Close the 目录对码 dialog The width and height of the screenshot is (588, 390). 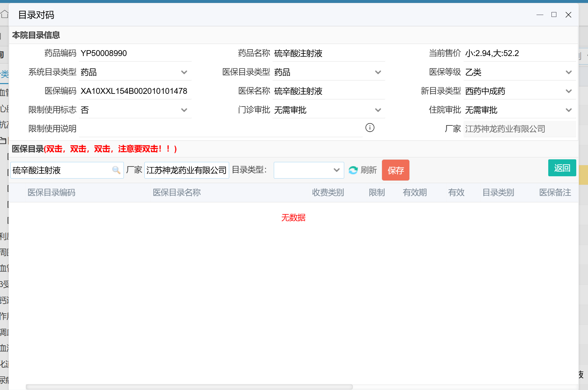[568, 15]
